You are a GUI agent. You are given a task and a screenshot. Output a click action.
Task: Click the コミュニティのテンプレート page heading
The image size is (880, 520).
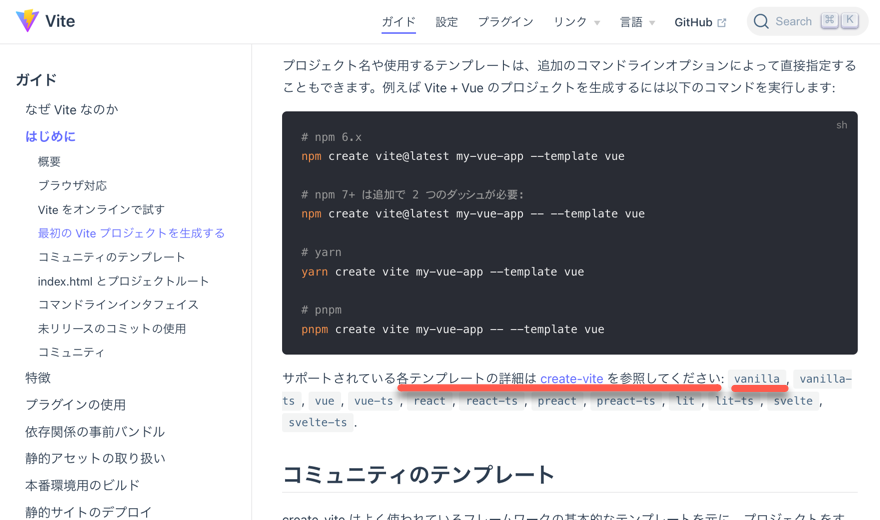click(419, 475)
